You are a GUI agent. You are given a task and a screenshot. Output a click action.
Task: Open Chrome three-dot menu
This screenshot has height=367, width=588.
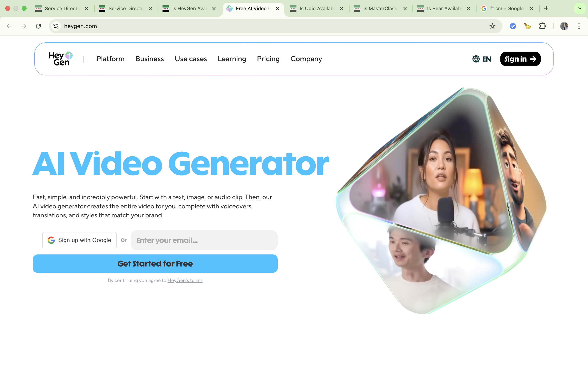point(579,26)
